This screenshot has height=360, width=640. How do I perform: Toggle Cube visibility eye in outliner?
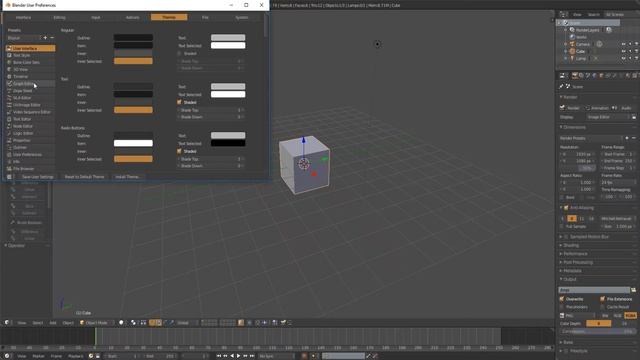coord(624,51)
